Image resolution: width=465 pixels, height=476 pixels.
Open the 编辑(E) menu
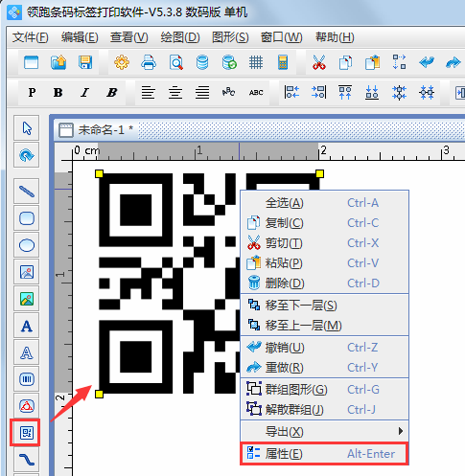tap(80, 37)
